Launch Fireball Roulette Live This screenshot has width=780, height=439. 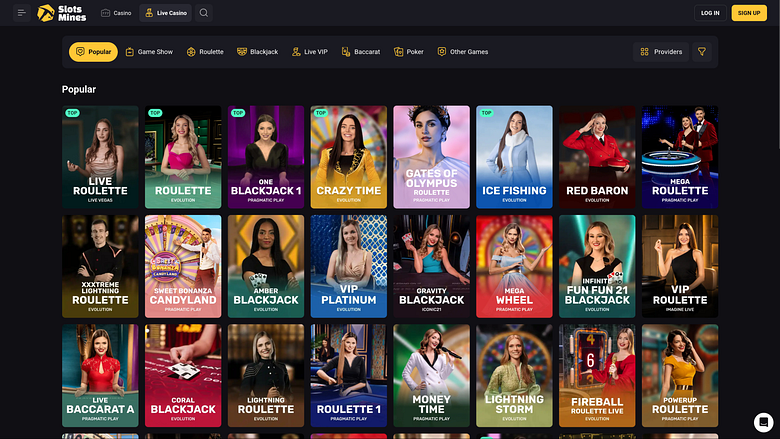click(597, 375)
